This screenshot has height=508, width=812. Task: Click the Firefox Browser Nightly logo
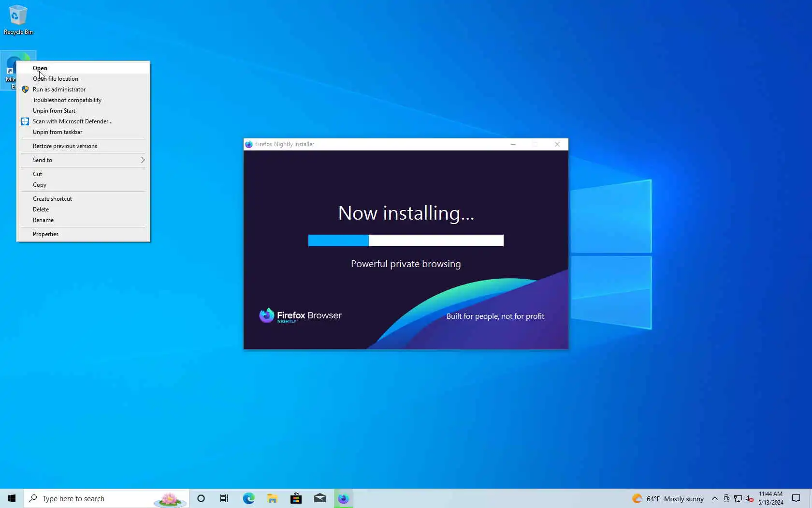[x=300, y=316]
